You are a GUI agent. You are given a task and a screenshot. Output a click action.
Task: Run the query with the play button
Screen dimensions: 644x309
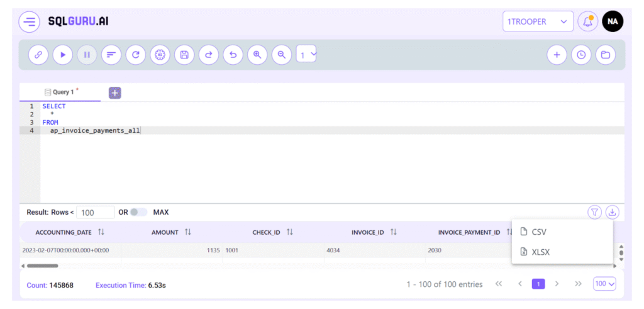62,55
